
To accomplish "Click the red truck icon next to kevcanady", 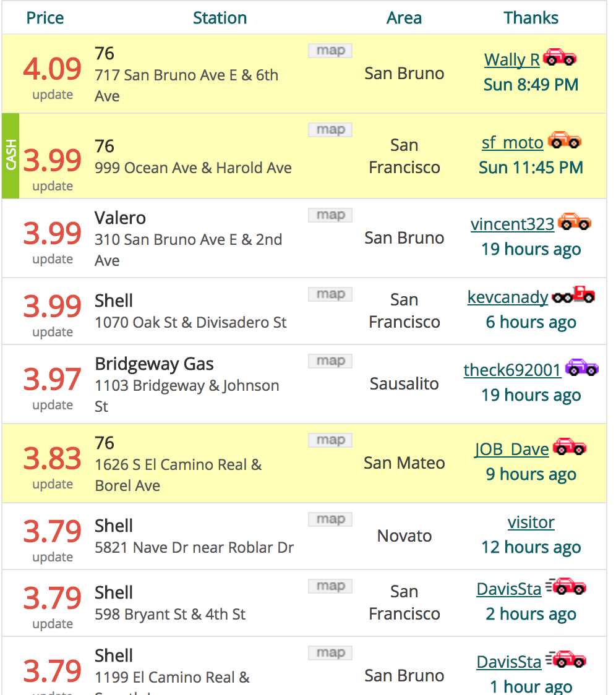I will 573,295.
